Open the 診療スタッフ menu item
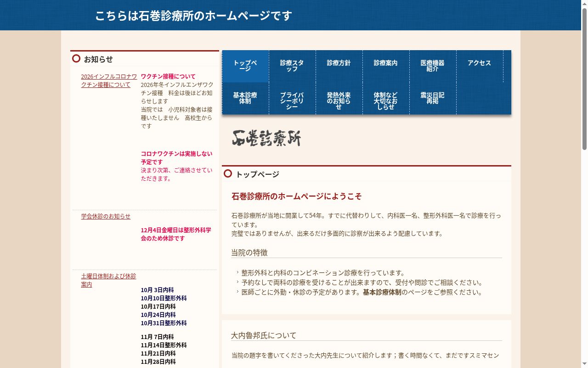The image size is (588, 368). coord(292,66)
